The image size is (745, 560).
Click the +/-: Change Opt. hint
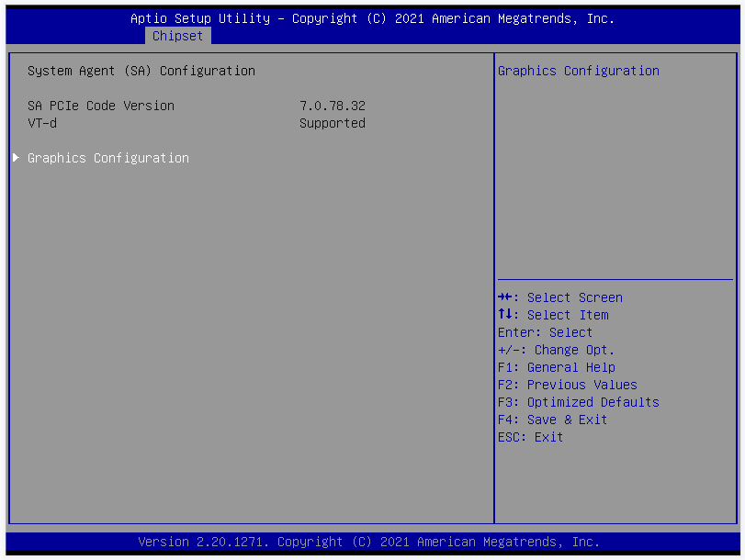pyautogui.click(x=557, y=350)
